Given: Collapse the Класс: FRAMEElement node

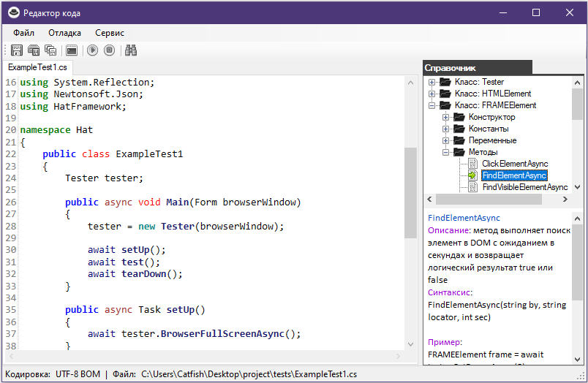Looking at the screenshot, I should (x=432, y=105).
